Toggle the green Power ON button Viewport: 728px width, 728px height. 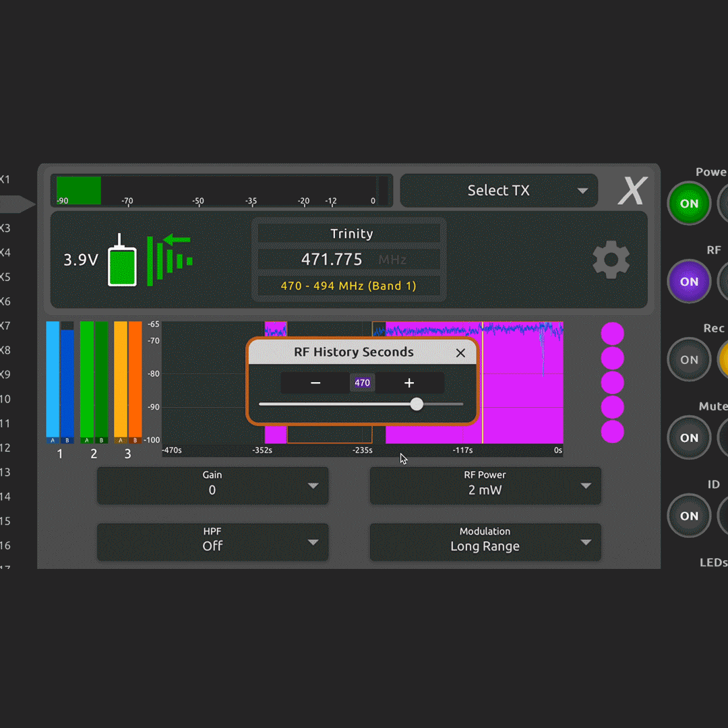[x=689, y=204]
